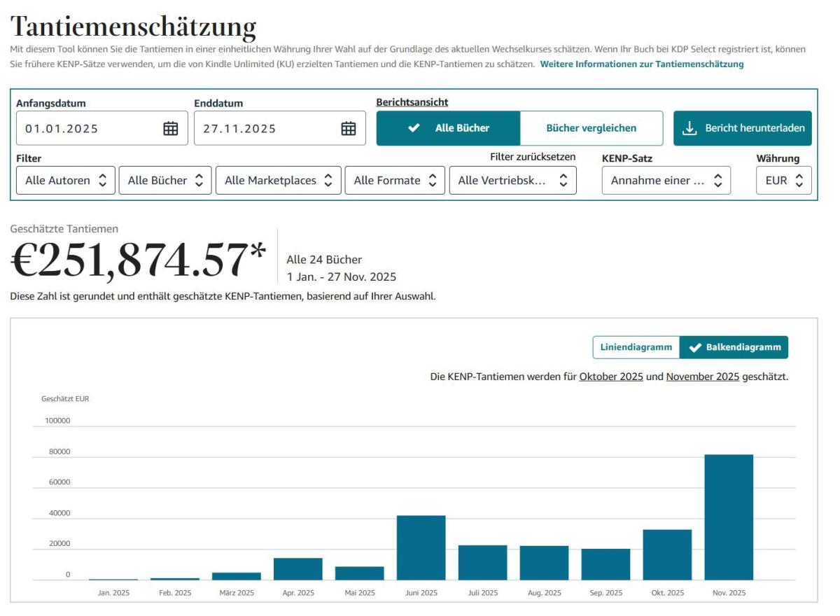Click the 100000 axis value
The height and width of the screenshot is (616, 840).
(58, 421)
